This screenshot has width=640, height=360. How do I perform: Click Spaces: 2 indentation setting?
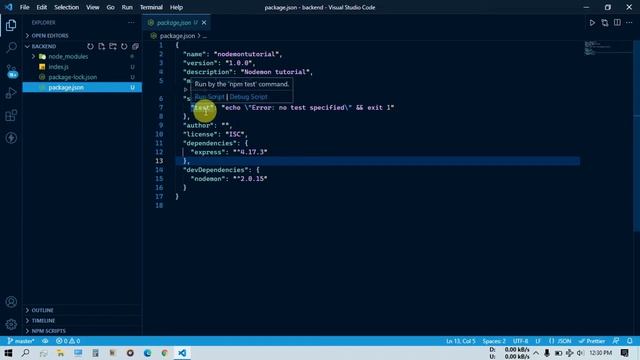(494, 341)
